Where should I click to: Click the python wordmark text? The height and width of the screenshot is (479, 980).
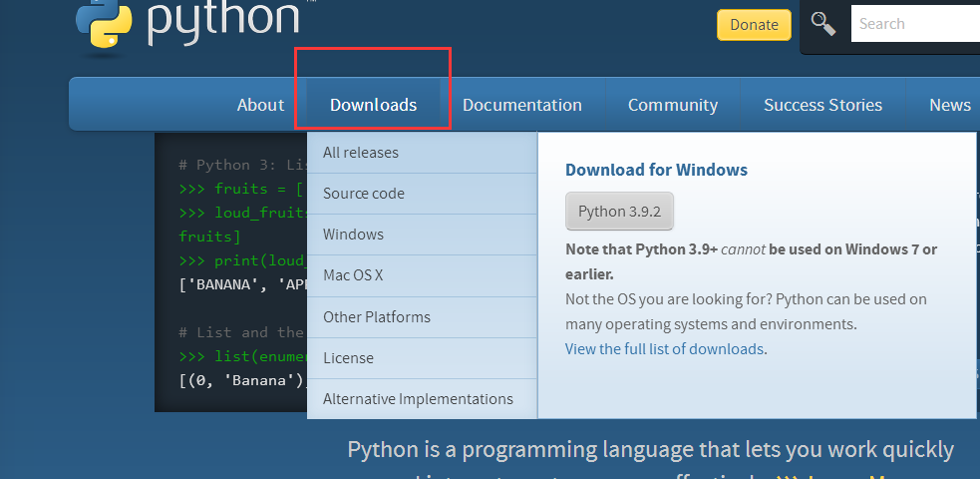(x=223, y=21)
